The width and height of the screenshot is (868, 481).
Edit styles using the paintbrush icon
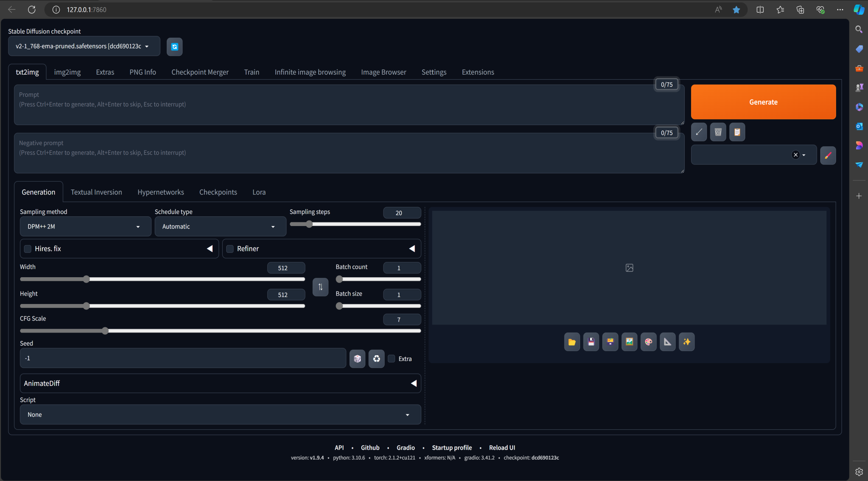coord(828,155)
